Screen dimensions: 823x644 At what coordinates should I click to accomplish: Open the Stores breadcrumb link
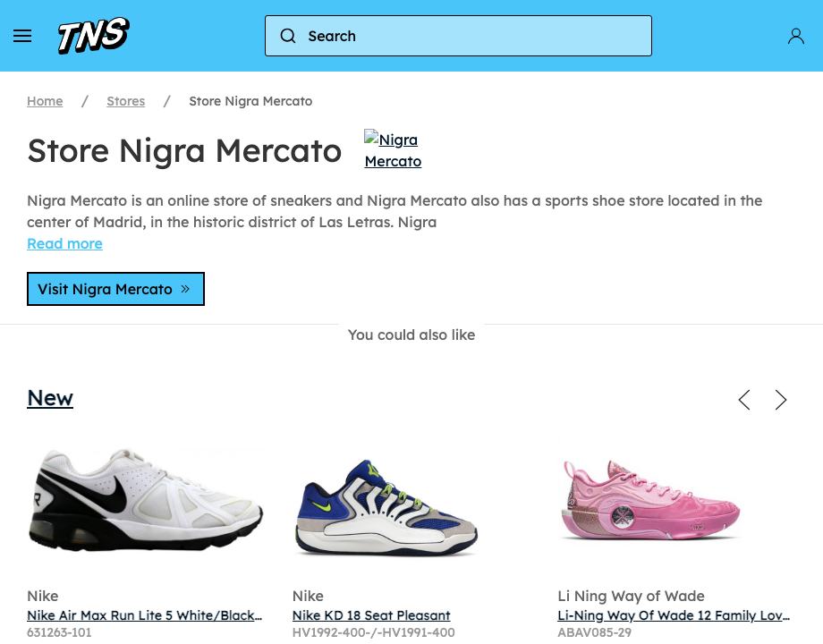125,101
